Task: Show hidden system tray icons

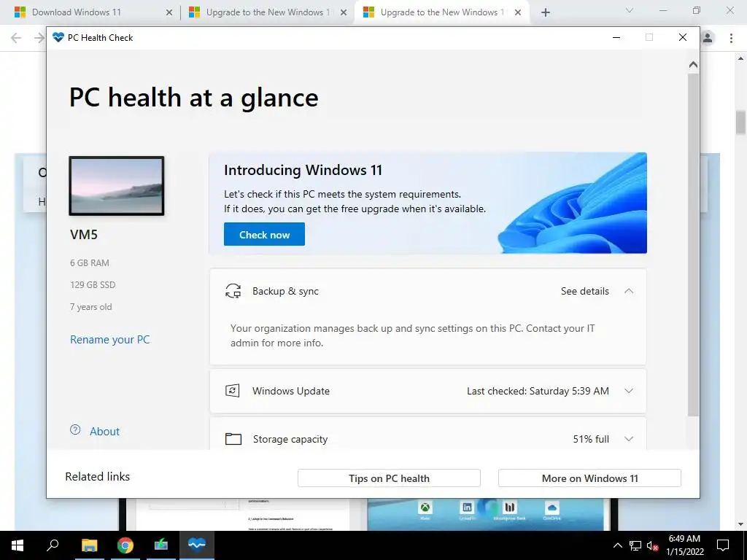Action: (x=617, y=545)
